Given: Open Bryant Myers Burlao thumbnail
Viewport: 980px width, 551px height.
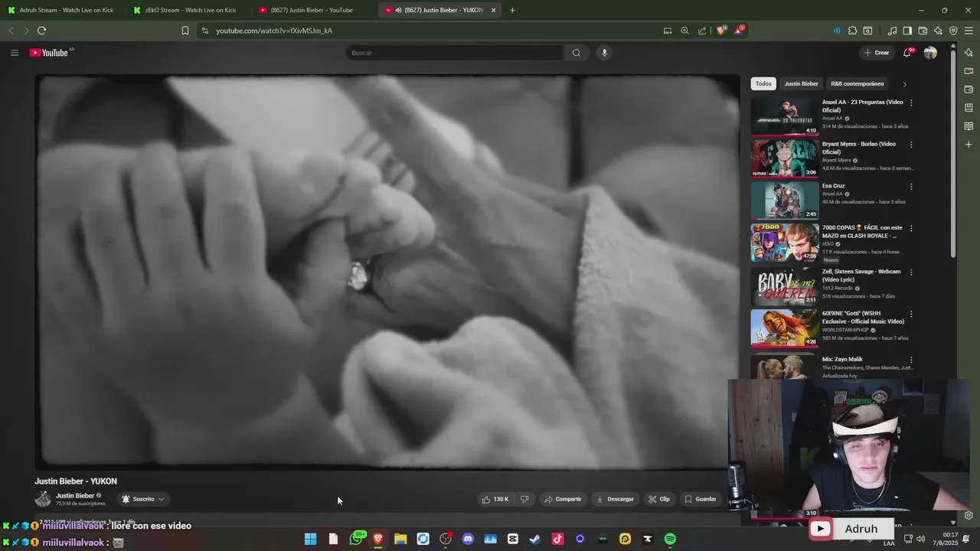Looking at the screenshot, I should pyautogui.click(x=785, y=158).
